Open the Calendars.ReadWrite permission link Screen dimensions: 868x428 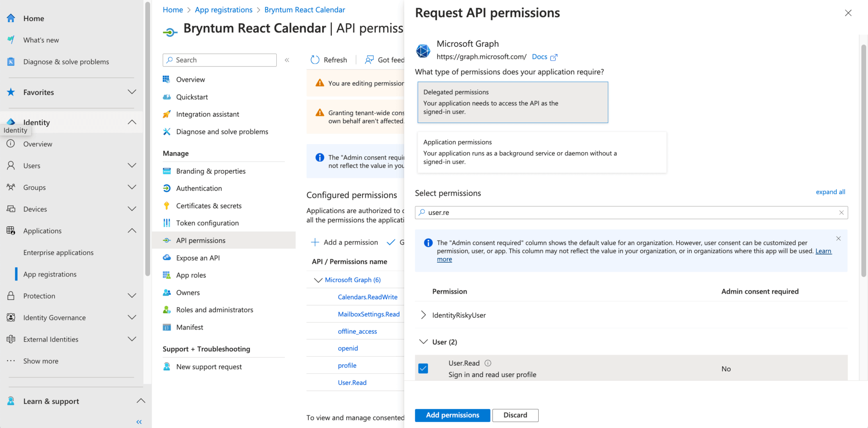tap(367, 297)
